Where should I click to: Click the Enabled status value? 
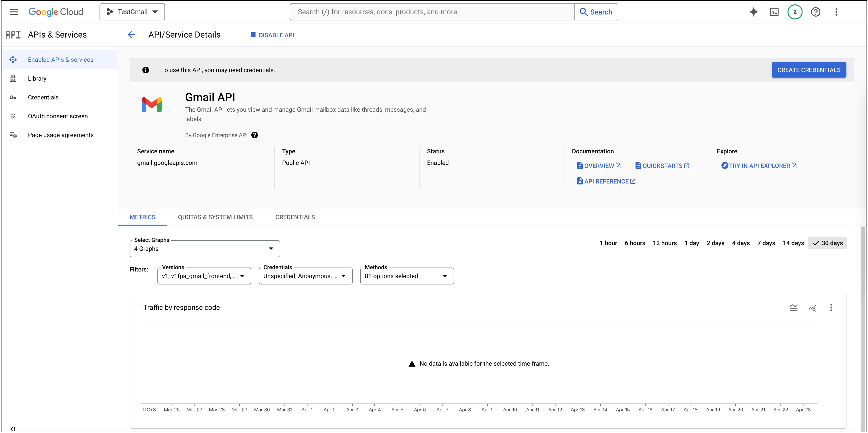(x=438, y=163)
